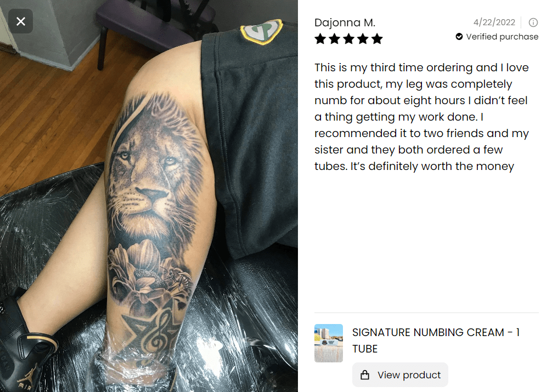Image resolution: width=552 pixels, height=392 pixels.
Task: Select the fifth rating star
Action: pos(376,39)
